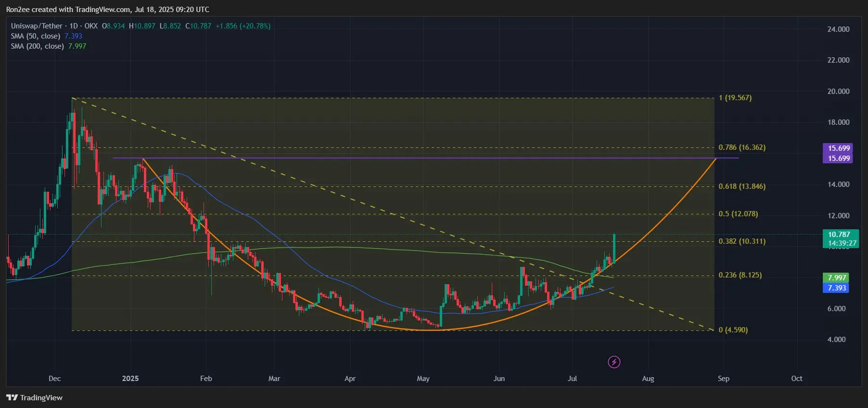Screen dimensions: 868x408
Task: Click the 1 (19.567) Fibonacci level label
Action: coord(735,98)
